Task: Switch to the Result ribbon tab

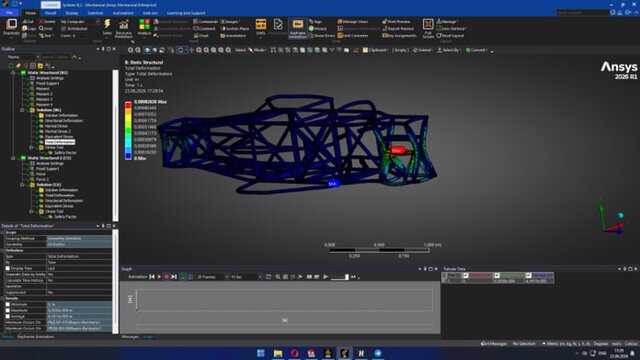Action: [x=51, y=13]
